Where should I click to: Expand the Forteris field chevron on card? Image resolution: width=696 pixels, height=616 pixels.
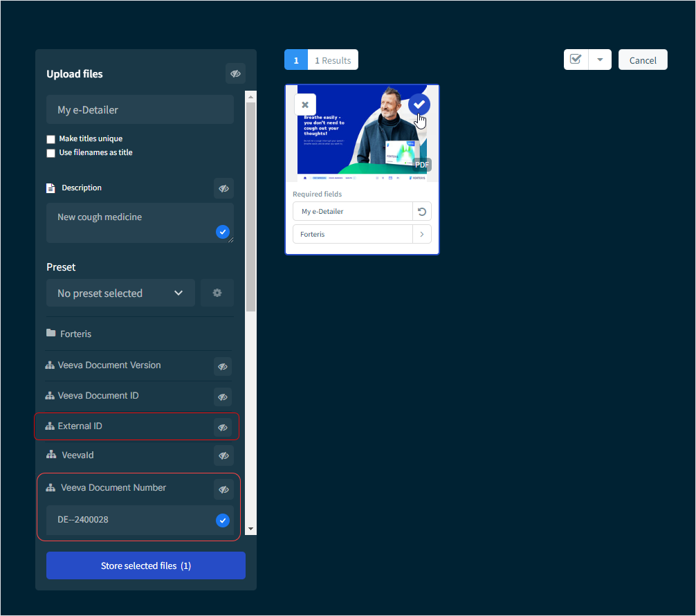(421, 234)
